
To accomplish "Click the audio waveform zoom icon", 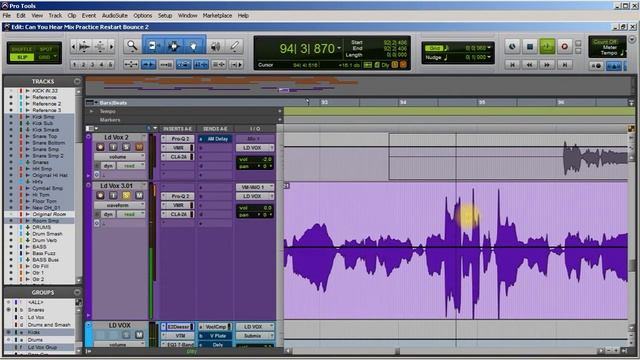I will click(84, 47).
